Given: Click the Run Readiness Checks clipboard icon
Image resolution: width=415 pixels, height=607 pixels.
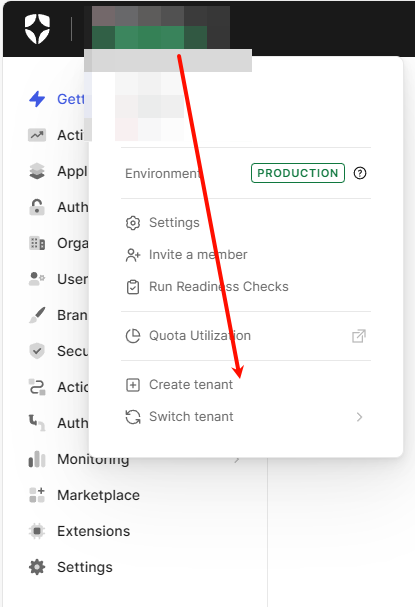Looking at the screenshot, I should pos(133,287).
